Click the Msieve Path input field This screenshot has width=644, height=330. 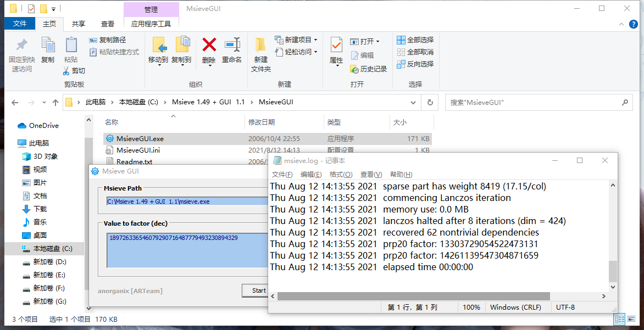[x=187, y=202]
